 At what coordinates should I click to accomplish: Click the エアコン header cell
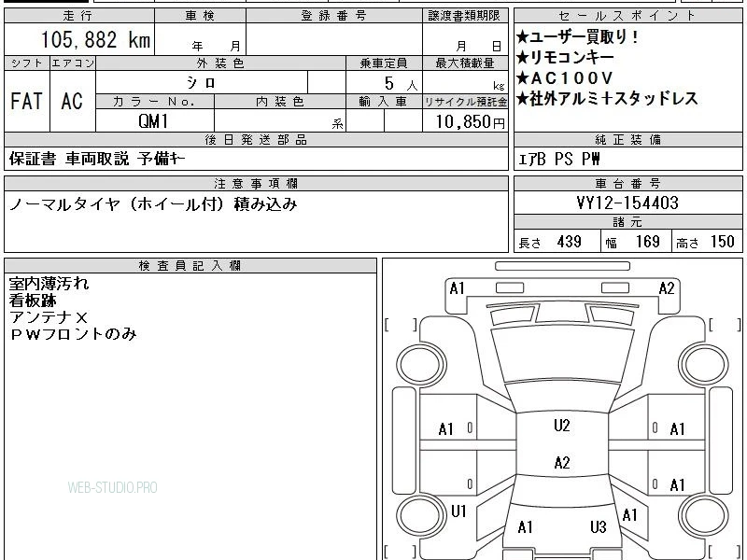73,63
